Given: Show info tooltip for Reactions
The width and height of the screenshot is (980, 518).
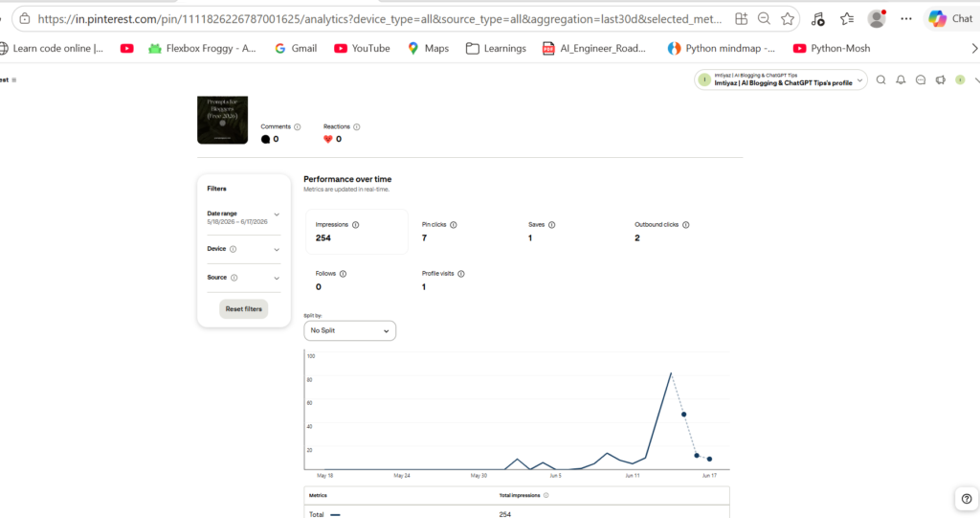Looking at the screenshot, I should tap(357, 127).
